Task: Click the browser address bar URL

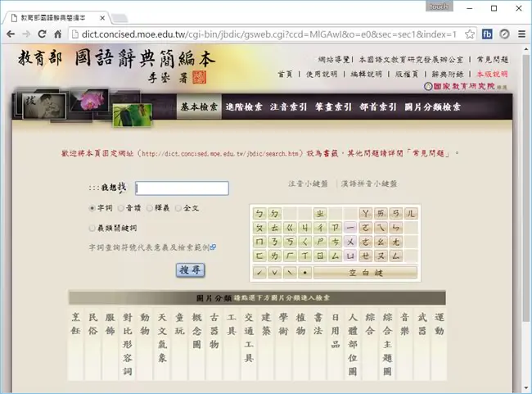Action: coord(268,34)
